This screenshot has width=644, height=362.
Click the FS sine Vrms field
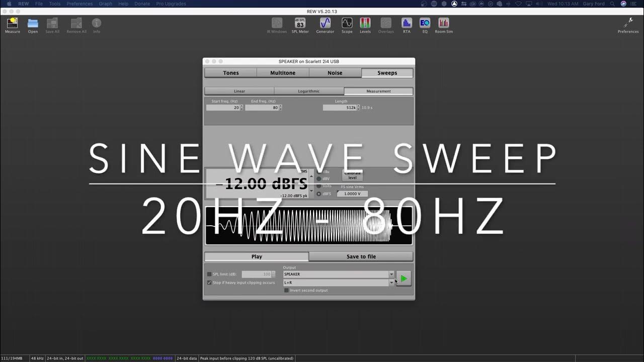point(352,194)
